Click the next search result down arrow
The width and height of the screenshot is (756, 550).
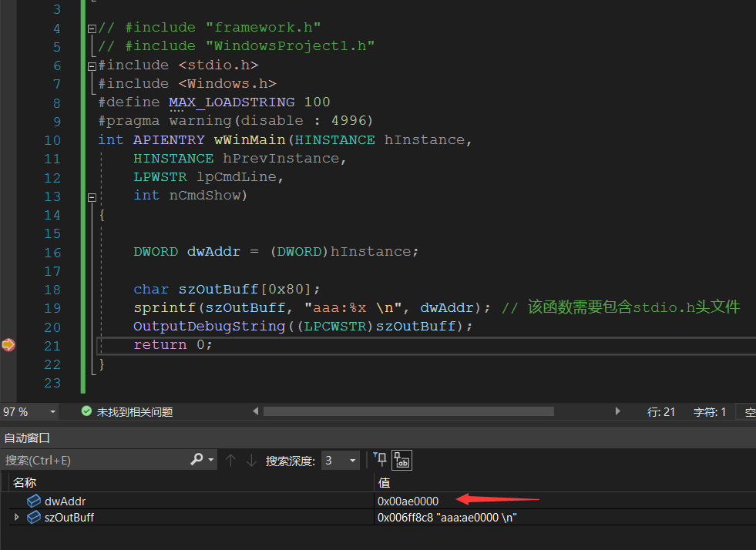point(251,460)
